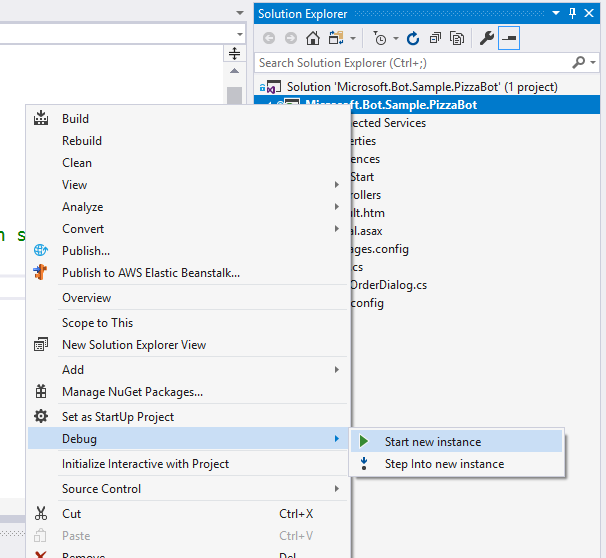Toggle the Show All Files icon
606x558 pixels.
click(457, 38)
